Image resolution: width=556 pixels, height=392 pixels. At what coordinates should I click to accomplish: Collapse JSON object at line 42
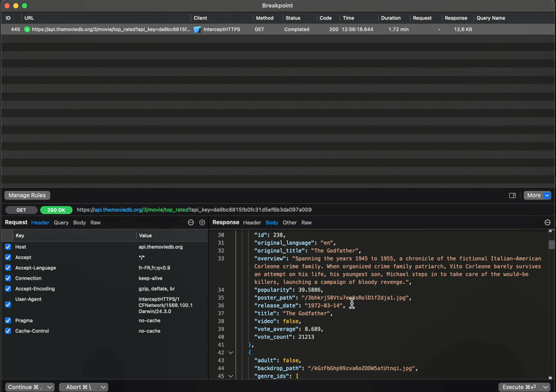pos(231,352)
